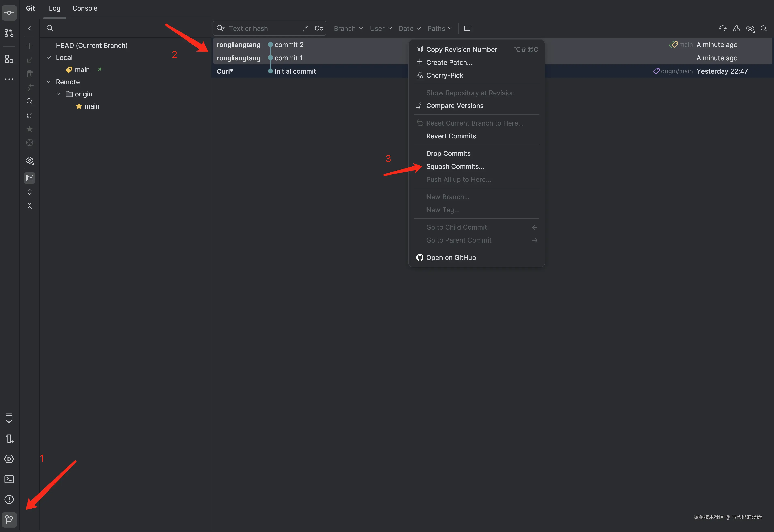774x532 pixels.
Task: Open the Problems tool window icon
Action: tap(9, 499)
